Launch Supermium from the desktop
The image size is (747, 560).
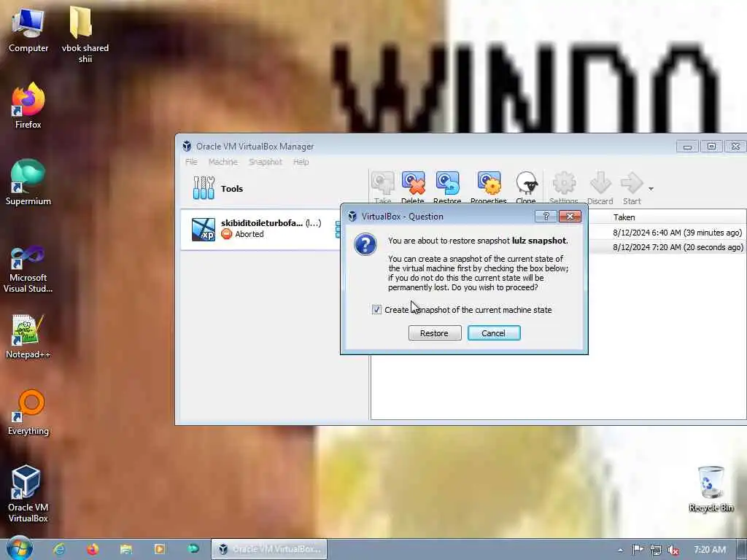tap(28, 182)
